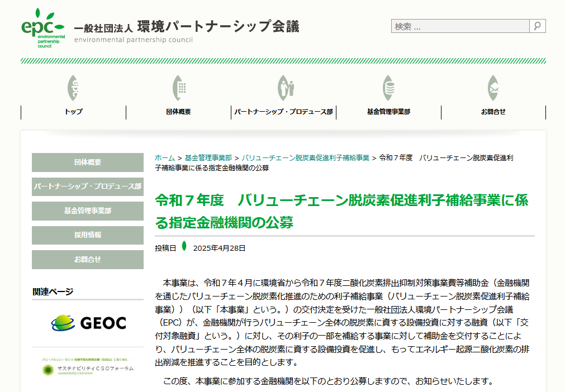Screen dimensions: 565x392
Task: Click the building icon above 団体概要
Action: (x=178, y=88)
